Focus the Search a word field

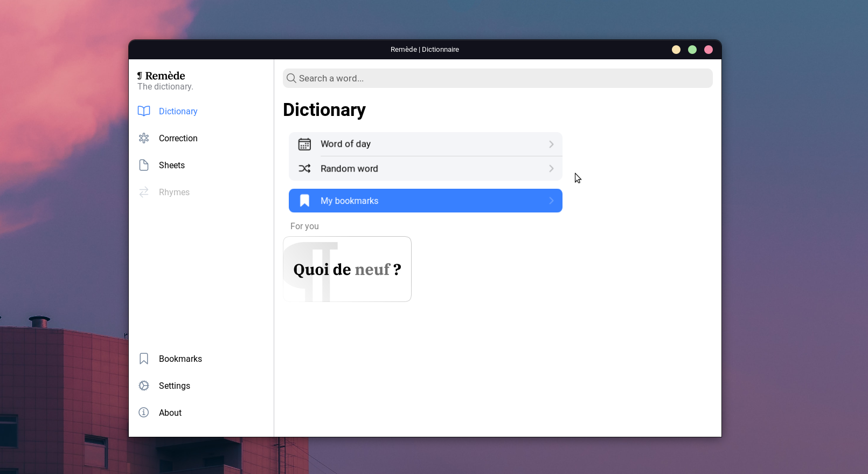(498, 78)
